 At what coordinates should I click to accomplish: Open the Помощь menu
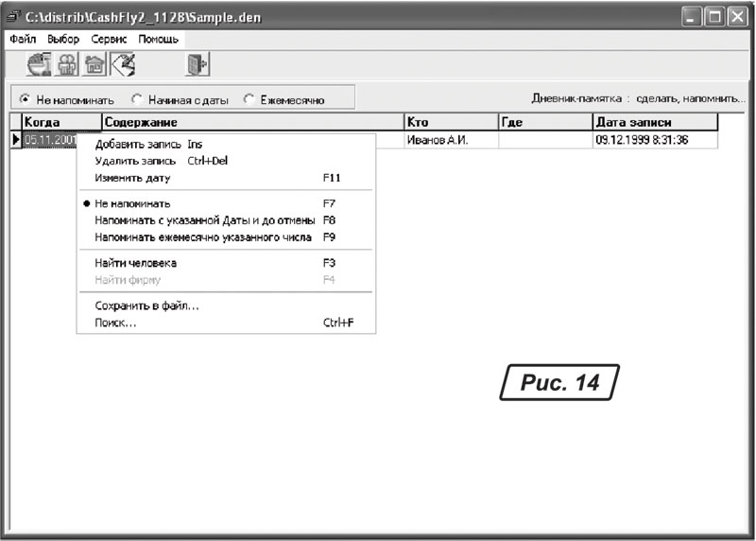[158, 40]
